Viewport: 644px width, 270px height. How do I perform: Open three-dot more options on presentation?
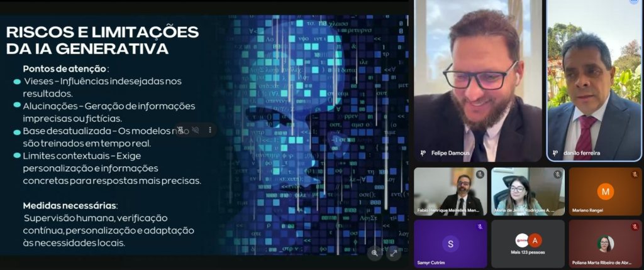point(210,130)
